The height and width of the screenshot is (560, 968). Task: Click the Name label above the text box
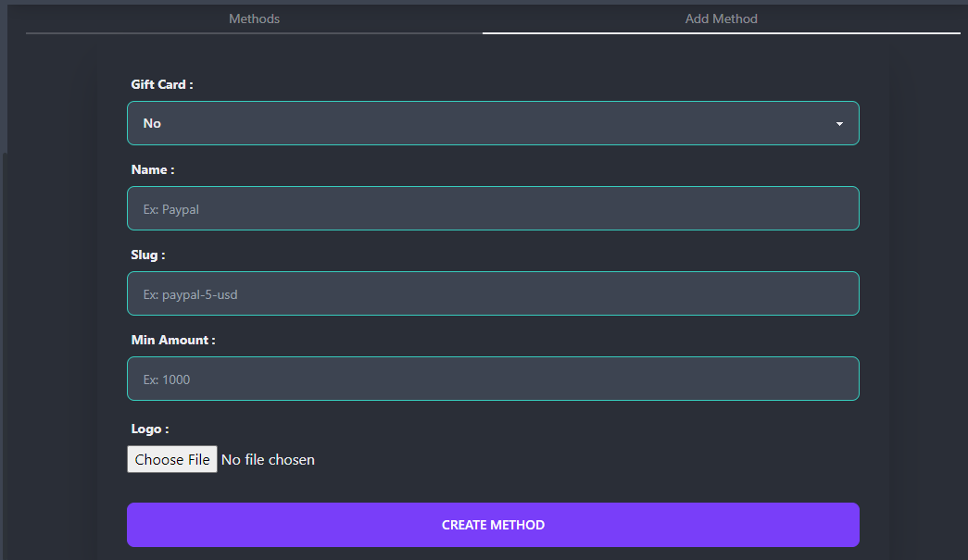152,169
